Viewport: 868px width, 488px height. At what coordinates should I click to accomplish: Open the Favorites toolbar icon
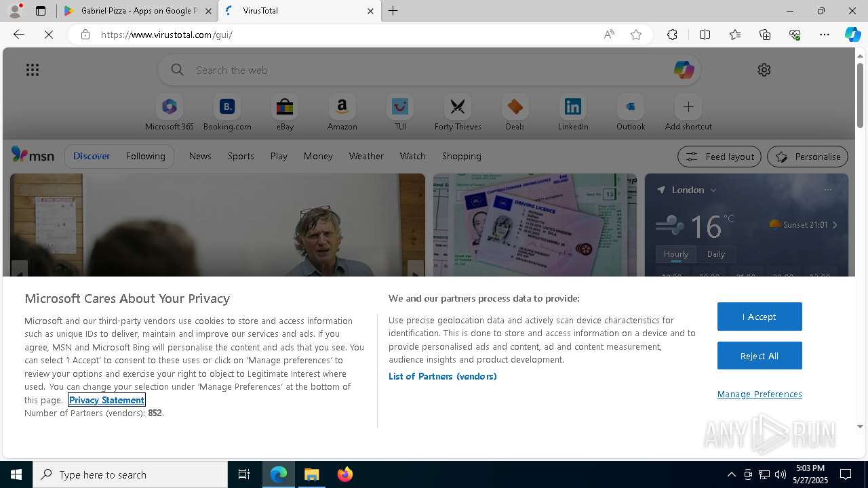coord(735,35)
